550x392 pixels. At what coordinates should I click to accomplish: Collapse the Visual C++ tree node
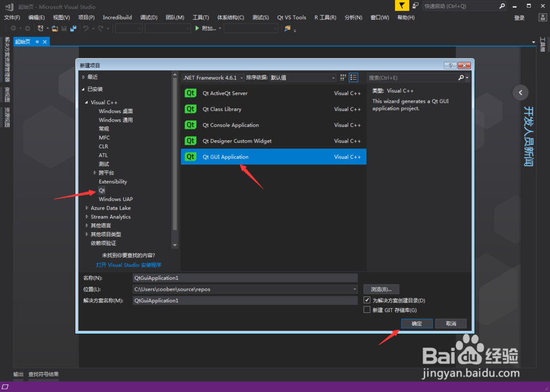[x=87, y=102]
